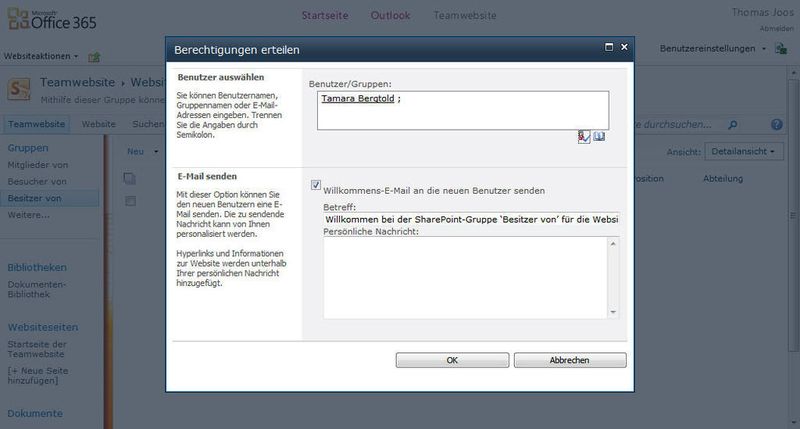Click the Betreff subject field
Screen dimensions: 800x429
(x=471, y=219)
